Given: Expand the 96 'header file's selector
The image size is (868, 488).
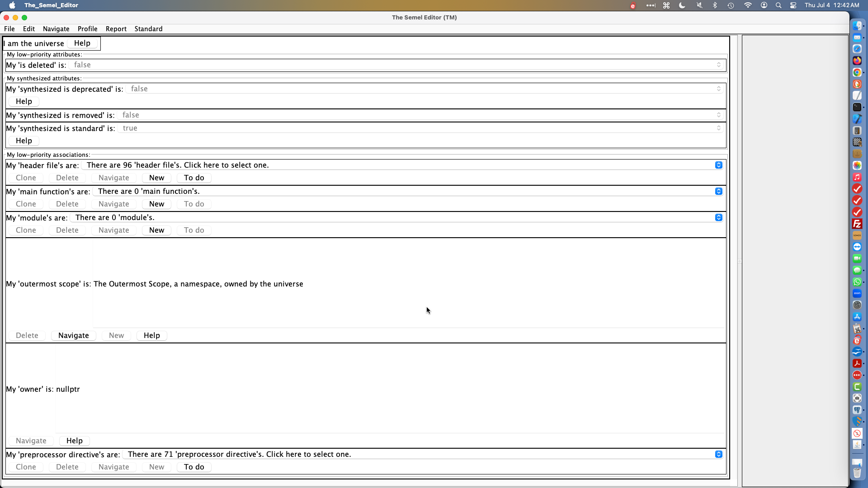Looking at the screenshot, I should 403,165.
